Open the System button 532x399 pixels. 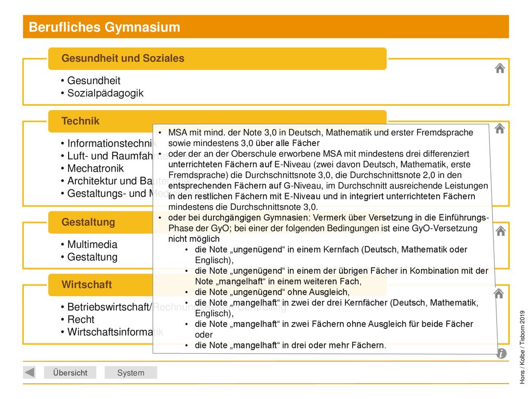tap(130, 373)
